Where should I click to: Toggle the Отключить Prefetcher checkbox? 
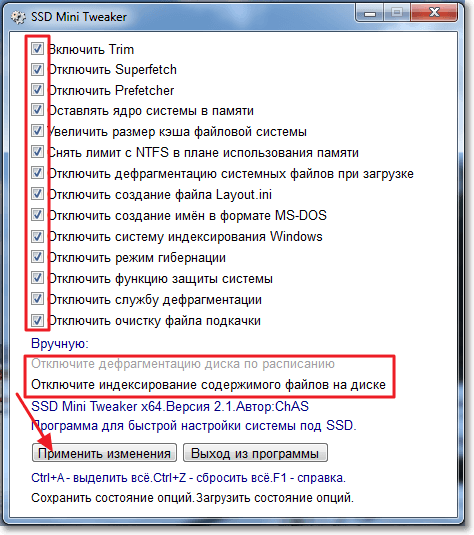[x=37, y=90]
